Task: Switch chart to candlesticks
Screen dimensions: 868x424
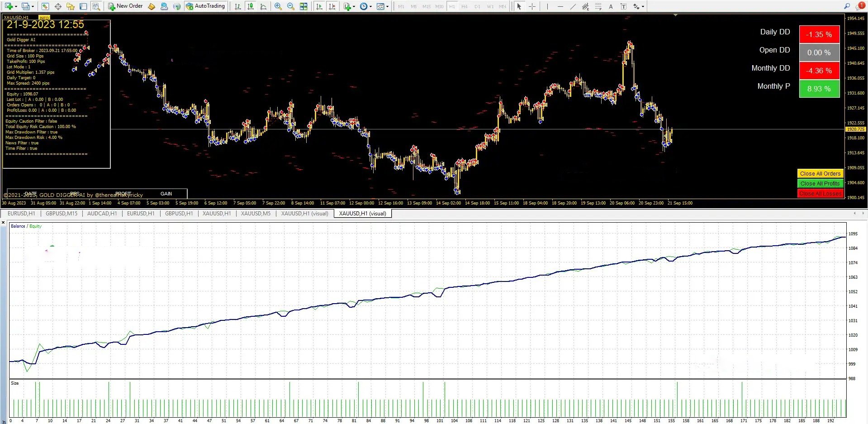Action: (251, 6)
